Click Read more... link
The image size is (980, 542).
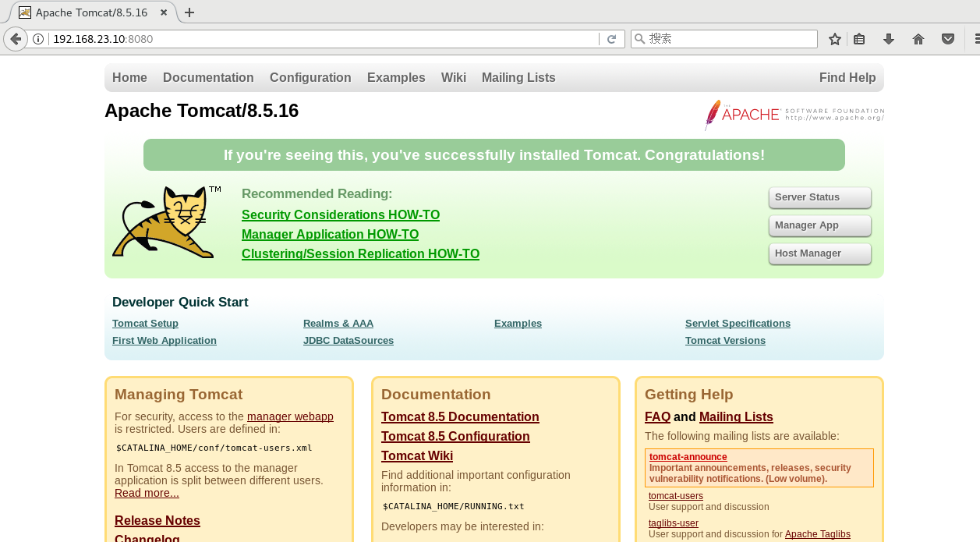[147, 493]
